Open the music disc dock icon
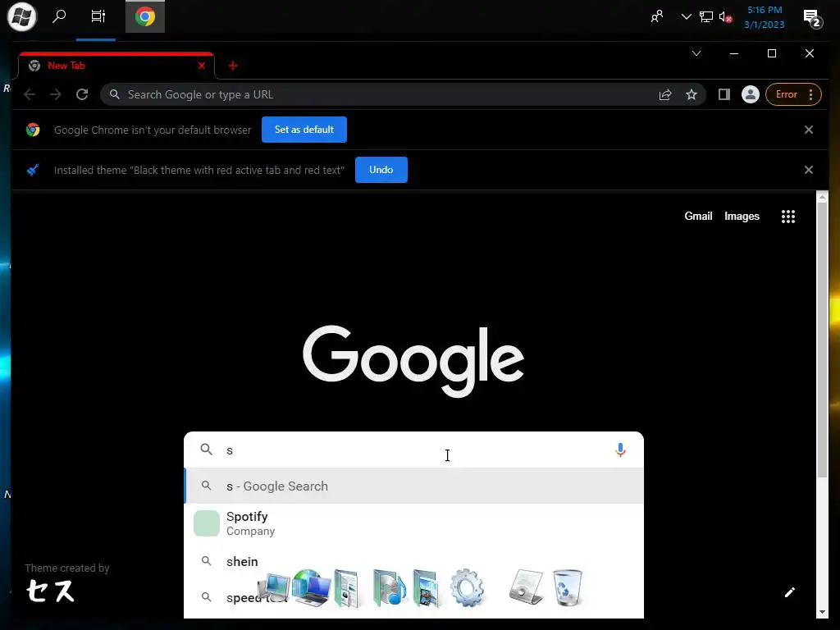Viewport: 840px width, 630px height. tap(389, 587)
